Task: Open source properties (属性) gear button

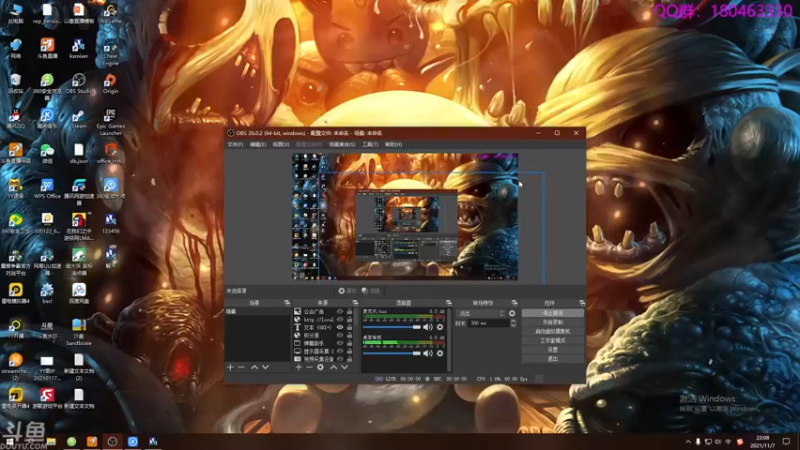Action: (x=347, y=291)
